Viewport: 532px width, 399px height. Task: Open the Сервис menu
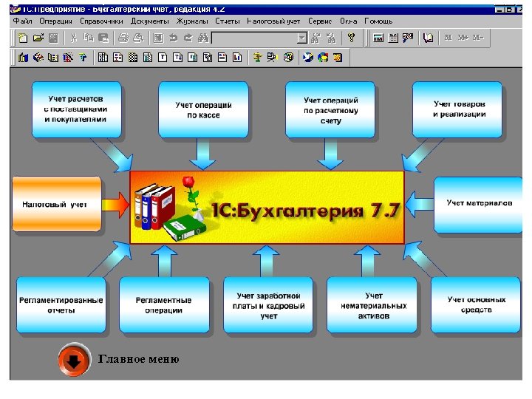click(x=320, y=21)
